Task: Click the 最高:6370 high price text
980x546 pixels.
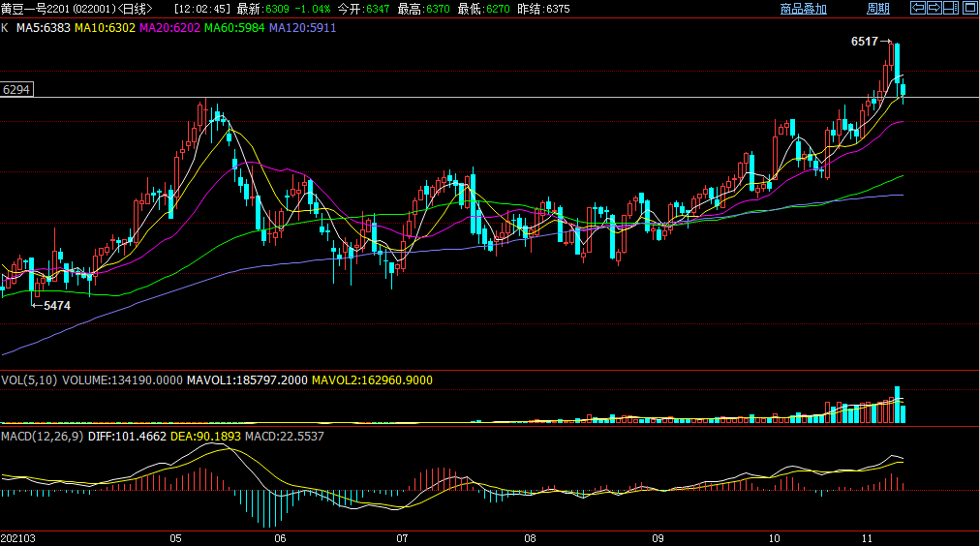Action: point(424,9)
